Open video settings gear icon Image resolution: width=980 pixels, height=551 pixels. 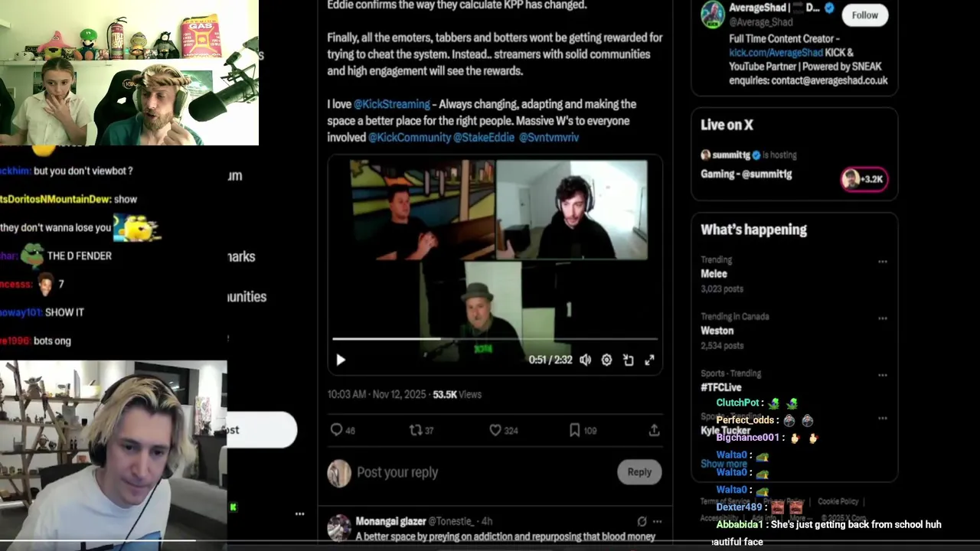(606, 360)
